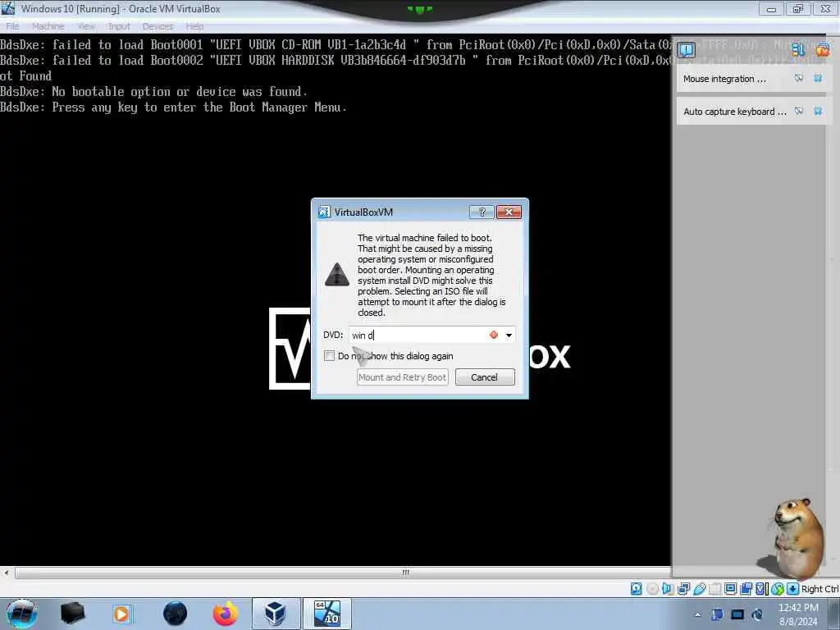The image size is (840, 630).
Task: Click the VM window maximize restore button
Action: tap(798, 8)
